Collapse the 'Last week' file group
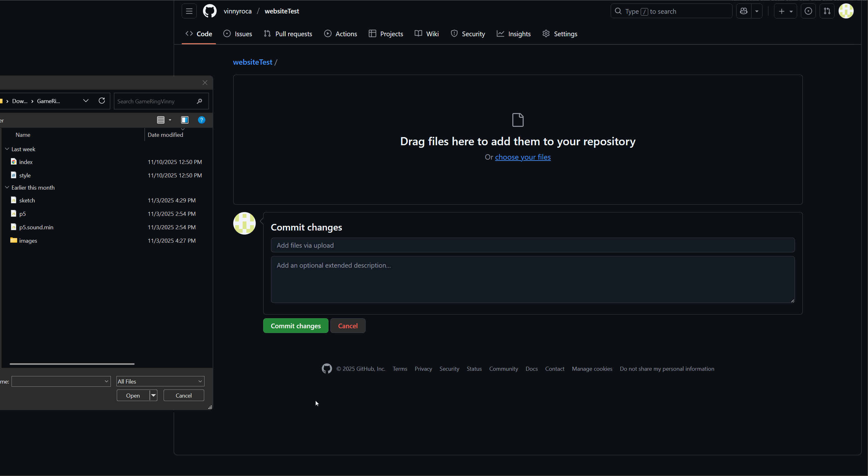Image resolution: width=868 pixels, height=476 pixels. click(x=7, y=149)
